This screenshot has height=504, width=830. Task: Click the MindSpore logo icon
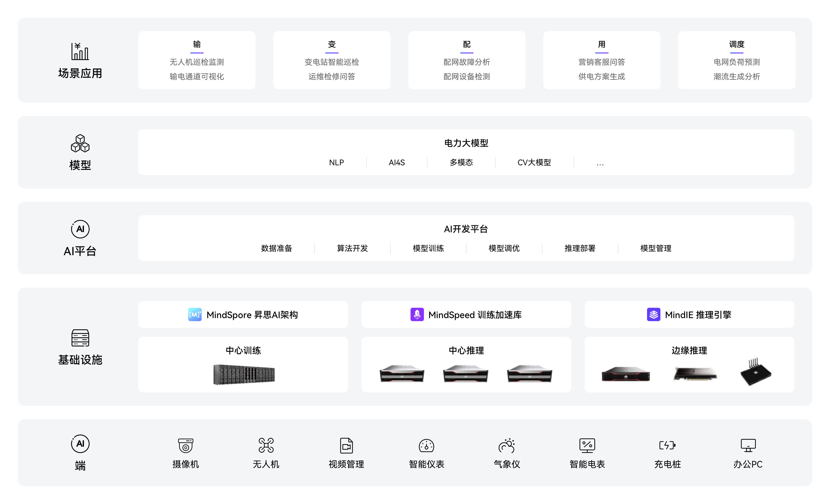(x=195, y=314)
